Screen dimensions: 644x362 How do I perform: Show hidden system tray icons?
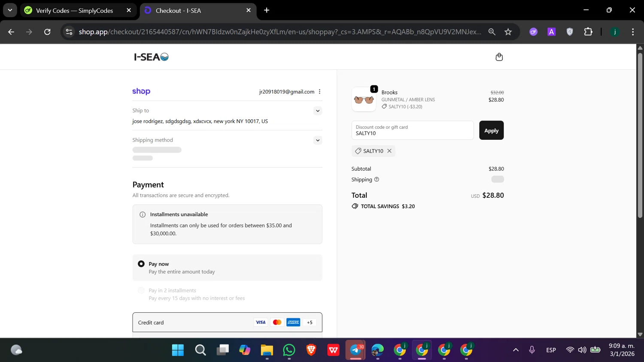tap(516, 350)
